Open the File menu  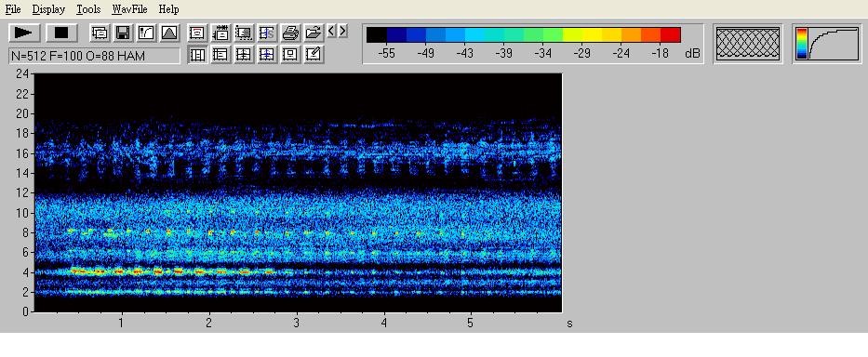[13, 9]
